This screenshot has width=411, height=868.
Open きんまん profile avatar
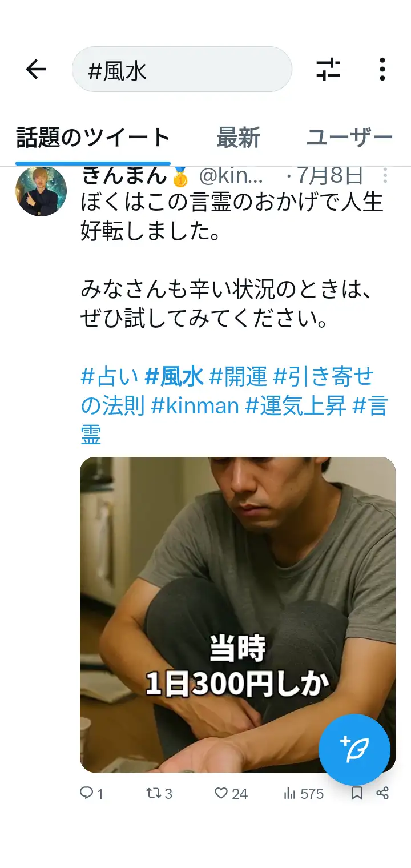pos(41,192)
